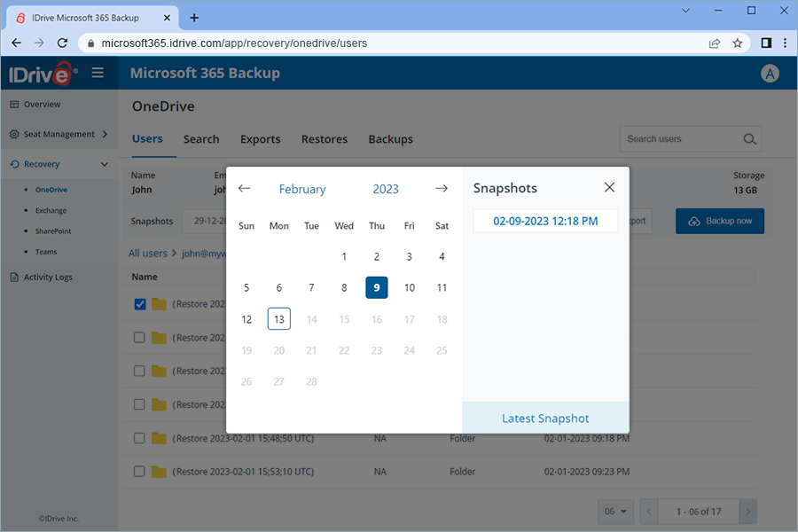Close the IDrive Microsoft 365 Backup tab
798x532 pixels.
tap(167, 18)
